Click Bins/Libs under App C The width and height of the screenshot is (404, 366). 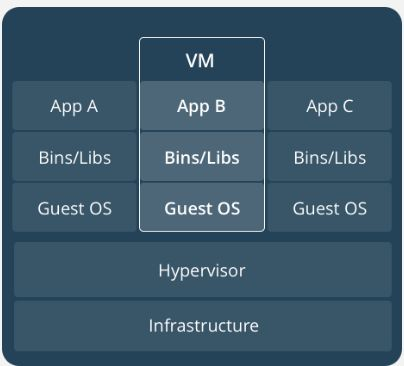coord(329,157)
